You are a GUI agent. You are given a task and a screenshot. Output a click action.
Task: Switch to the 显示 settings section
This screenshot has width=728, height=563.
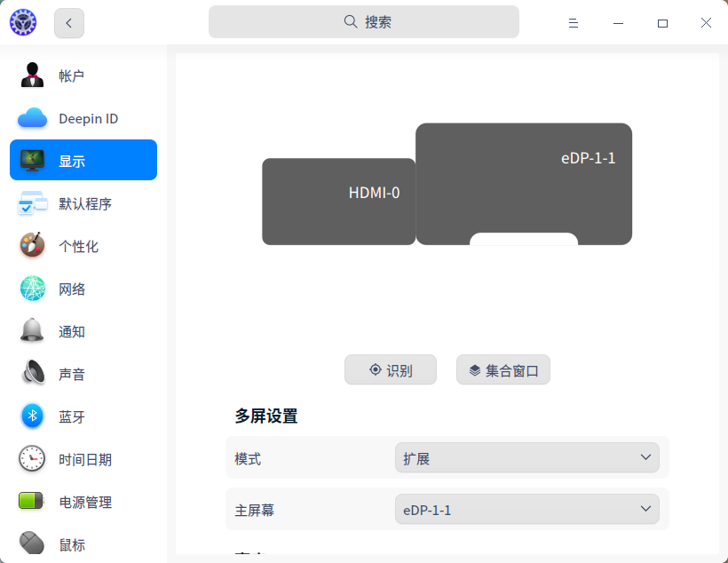(x=71, y=160)
